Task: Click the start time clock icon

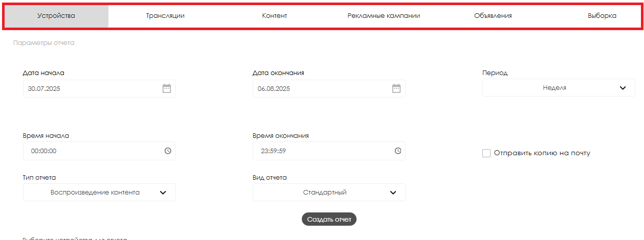Action: (168, 151)
